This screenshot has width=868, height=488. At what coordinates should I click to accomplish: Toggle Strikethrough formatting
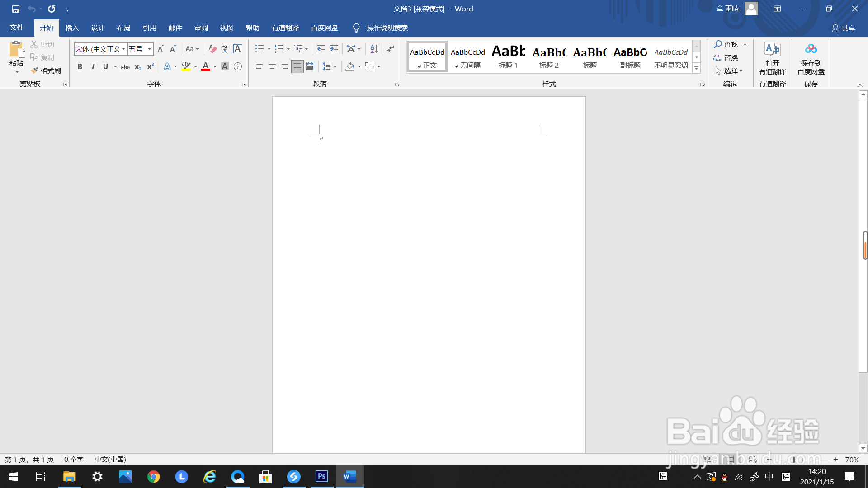coord(125,67)
